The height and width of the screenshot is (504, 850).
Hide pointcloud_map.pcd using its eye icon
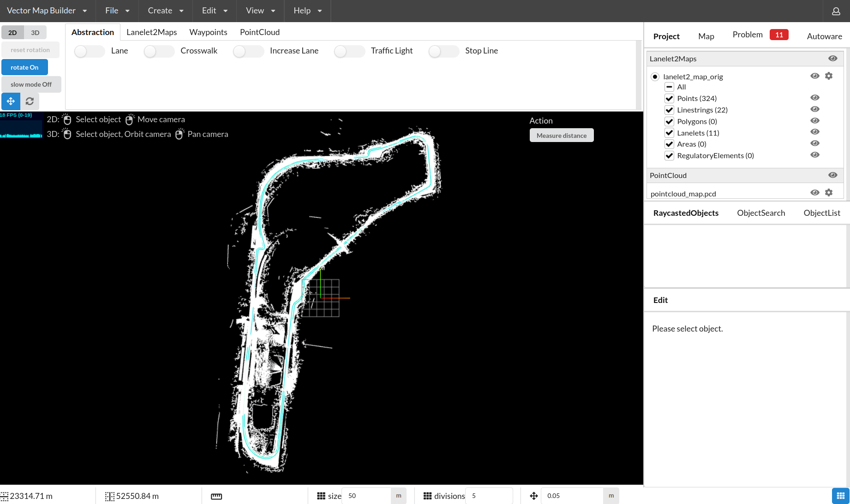click(x=814, y=192)
